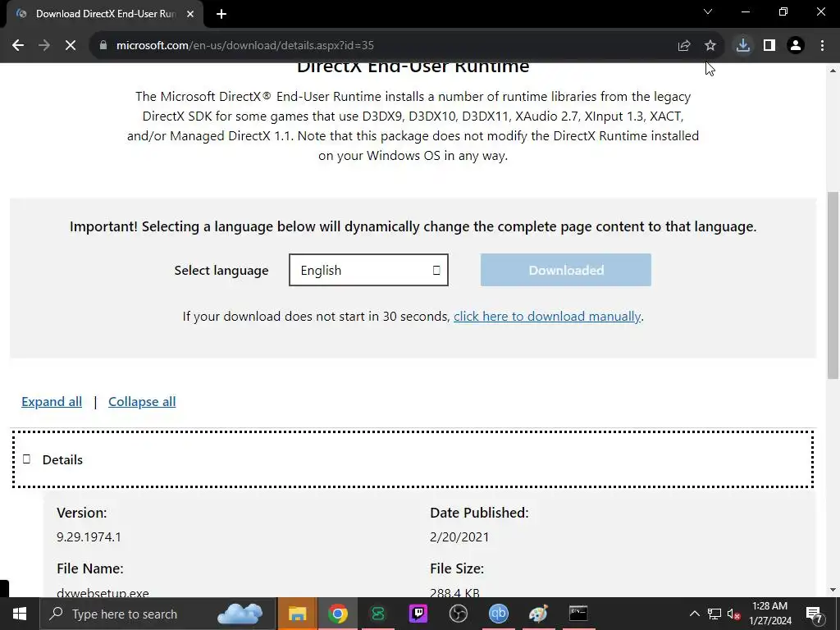Click the muted volume tray icon
Image resolution: width=840 pixels, height=630 pixels.
point(734,614)
